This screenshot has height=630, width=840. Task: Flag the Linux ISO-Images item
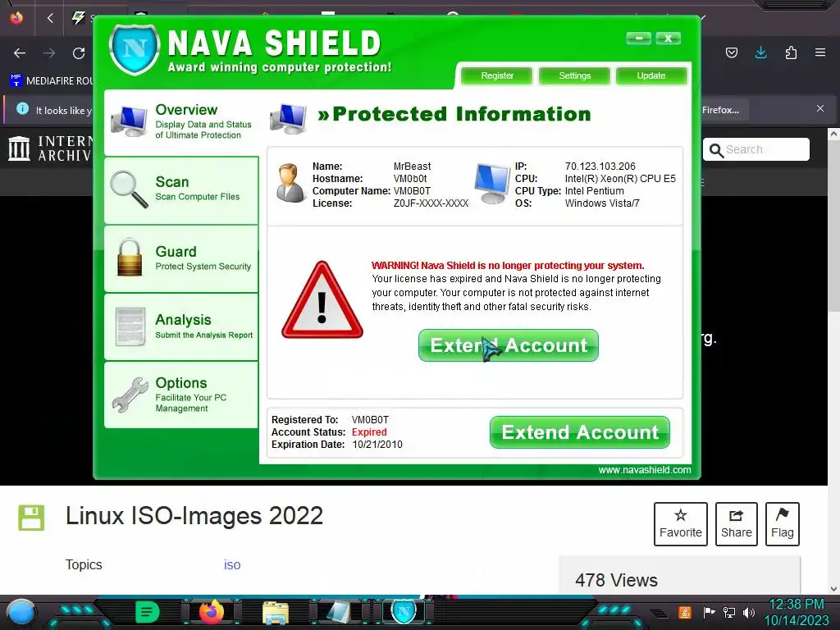coord(782,524)
